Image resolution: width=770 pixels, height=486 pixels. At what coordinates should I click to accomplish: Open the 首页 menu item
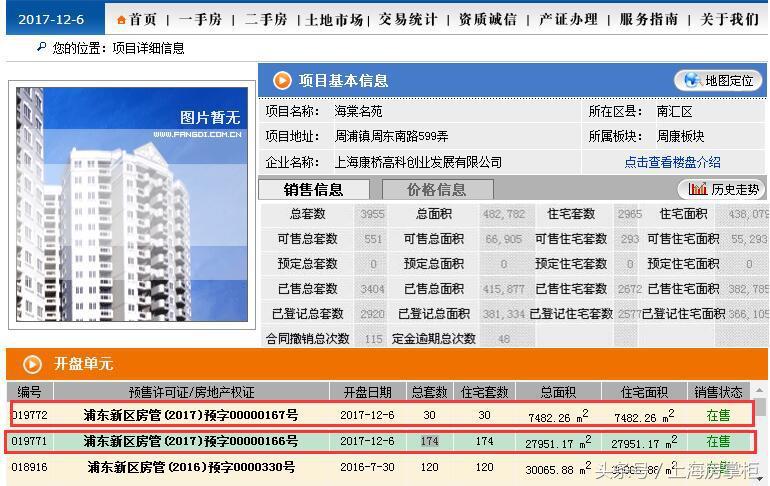[x=143, y=20]
